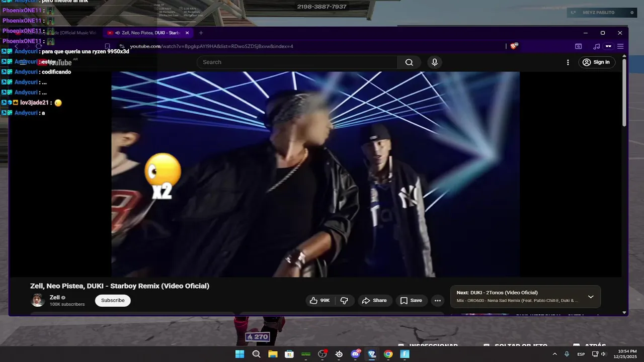
Task: Click the Share arrow button
Action: [374, 301]
